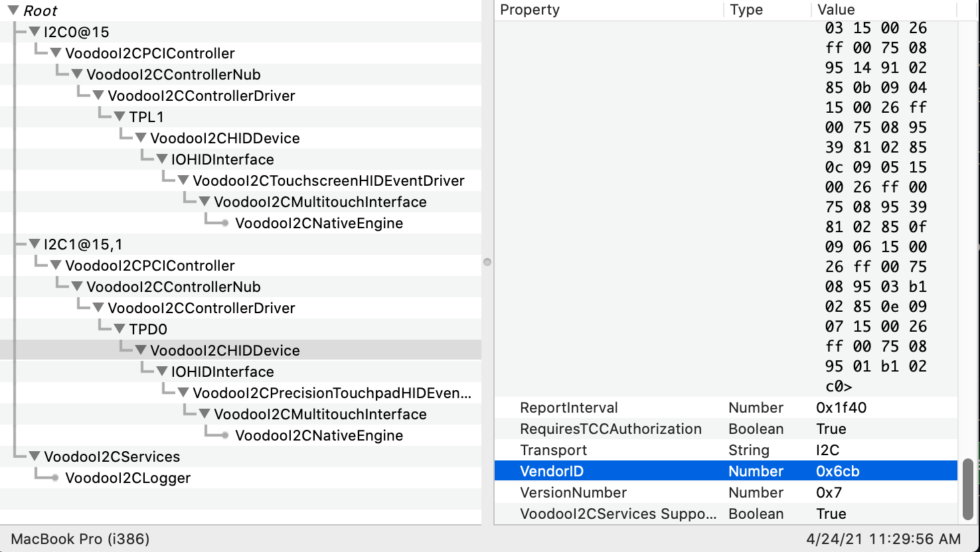The width and height of the screenshot is (980, 552).
Task: Collapse the IOHIDInterface node under TPL1
Action: click(x=161, y=159)
